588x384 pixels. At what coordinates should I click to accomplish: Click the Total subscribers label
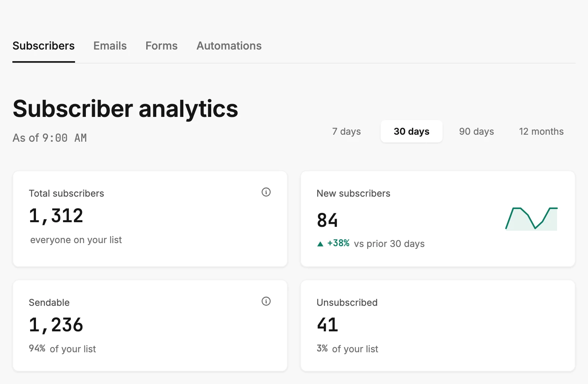pyautogui.click(x=67, y=193)
